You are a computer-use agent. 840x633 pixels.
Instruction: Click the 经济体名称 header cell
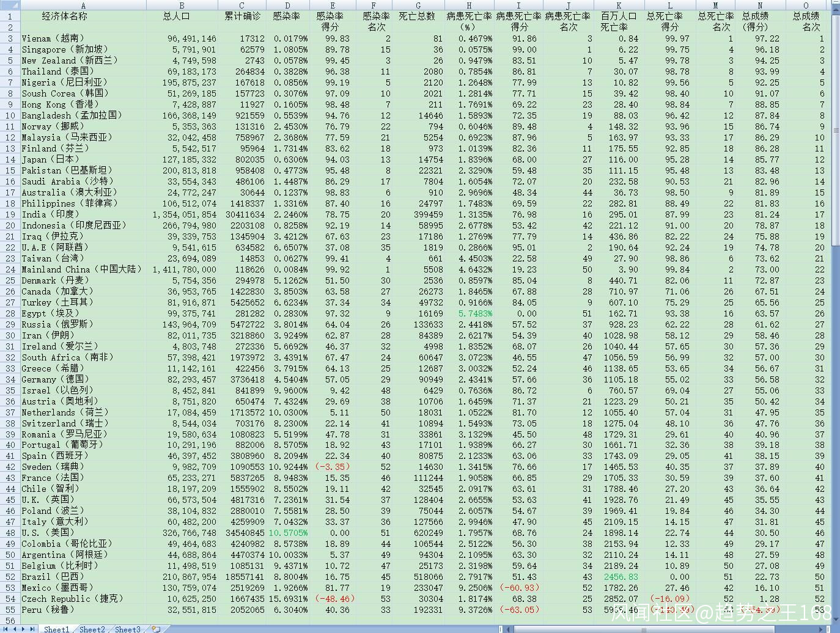83,16
